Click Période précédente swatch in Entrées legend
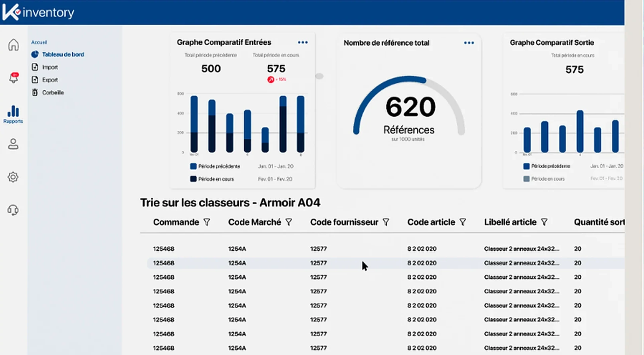 [x=193, y=166]
